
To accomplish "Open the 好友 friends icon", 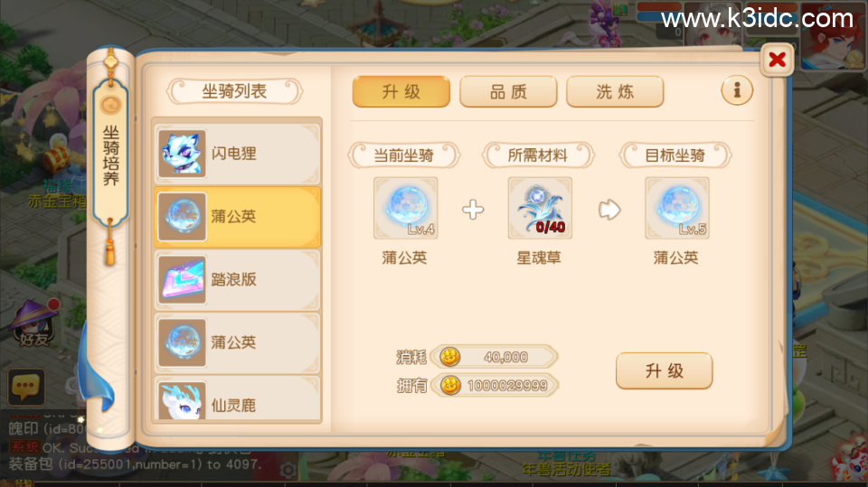I will click(x=34, y=323).
